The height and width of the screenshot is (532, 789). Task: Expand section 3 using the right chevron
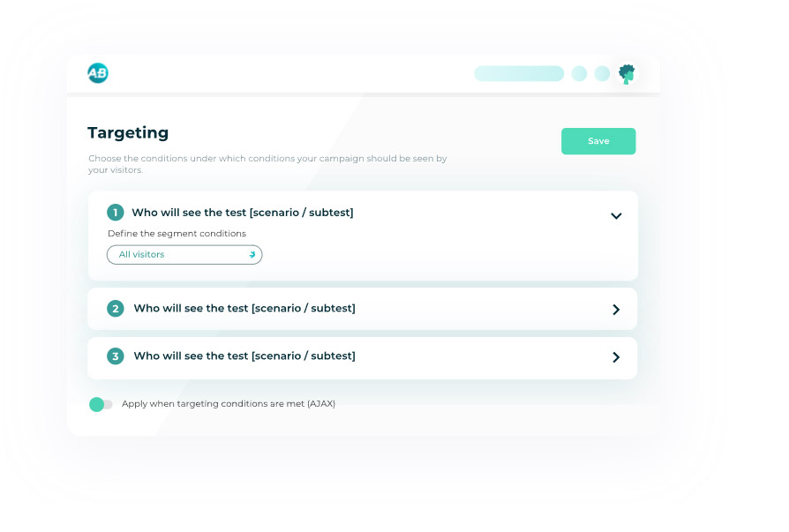(616, 357)
